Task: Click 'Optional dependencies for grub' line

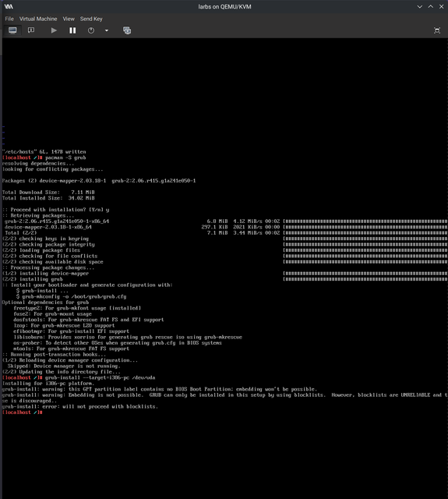Action: [45, 303]
